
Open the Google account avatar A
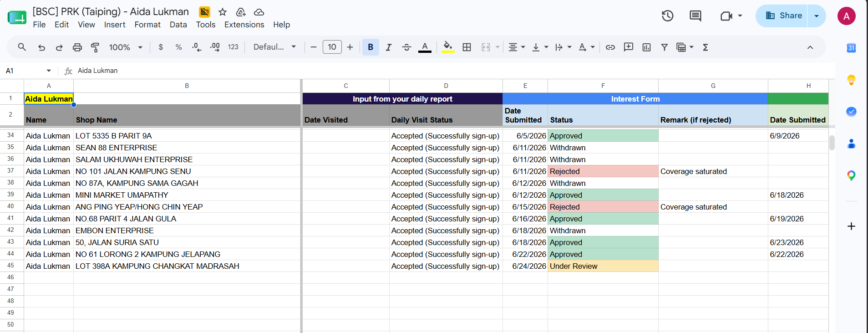(847, 16)
